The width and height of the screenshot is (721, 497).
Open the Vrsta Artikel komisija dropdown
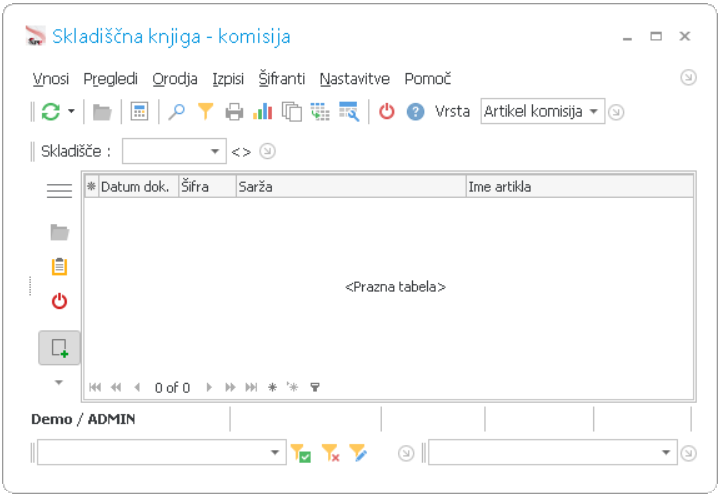(543, 111)
